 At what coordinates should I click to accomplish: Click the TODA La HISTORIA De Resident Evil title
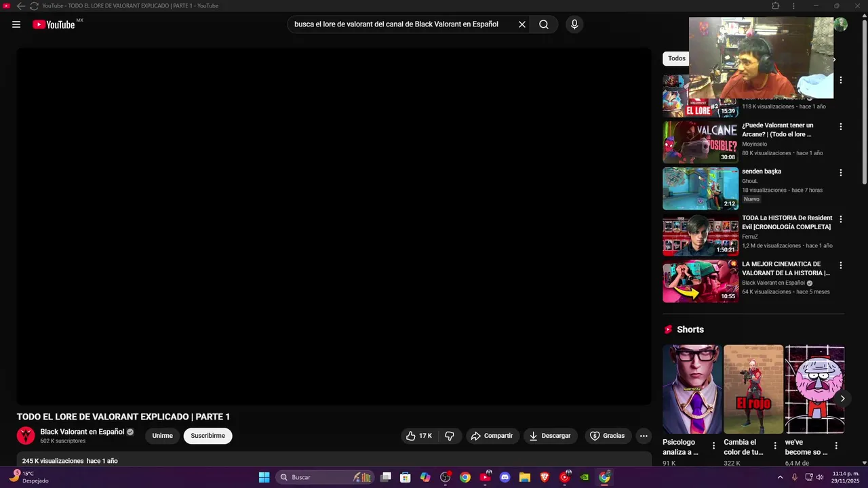pyautogui.click(x=787, y=222)
